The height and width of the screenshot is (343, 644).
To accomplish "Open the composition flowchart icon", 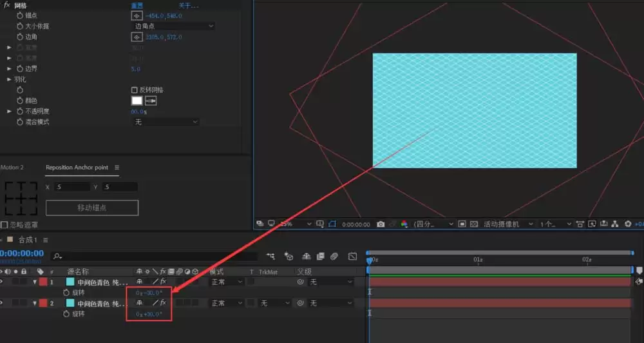I will (615, 224).
